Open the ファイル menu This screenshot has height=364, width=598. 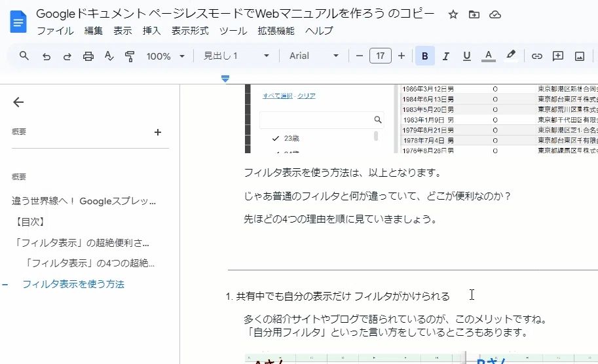55,31
